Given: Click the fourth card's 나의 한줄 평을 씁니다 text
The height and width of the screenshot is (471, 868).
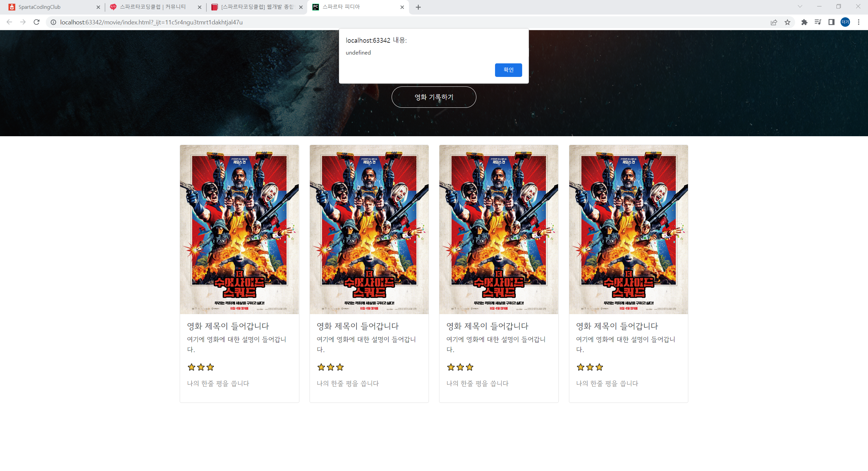Looking at the screenshot, I should point(607,383).
